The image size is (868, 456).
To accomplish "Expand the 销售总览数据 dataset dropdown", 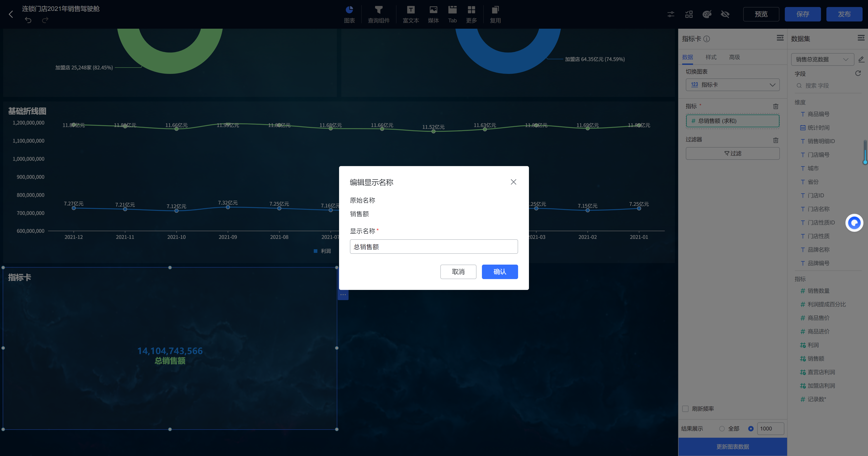I will click(822, 59).
